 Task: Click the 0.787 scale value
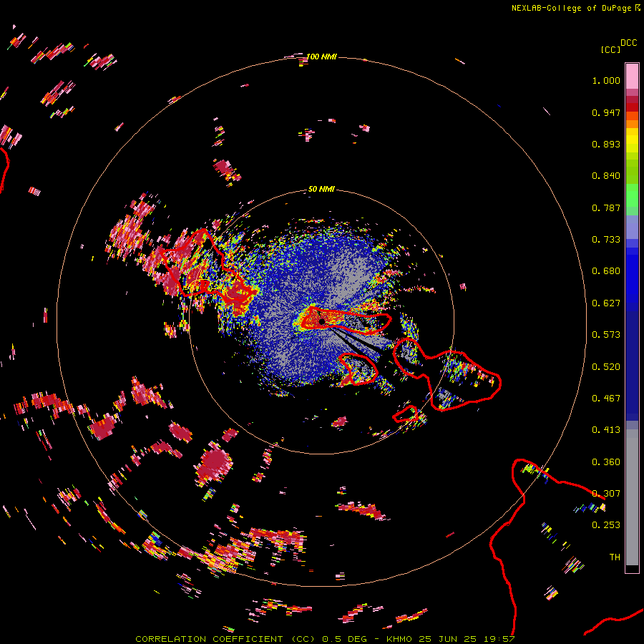coord(606,208)
